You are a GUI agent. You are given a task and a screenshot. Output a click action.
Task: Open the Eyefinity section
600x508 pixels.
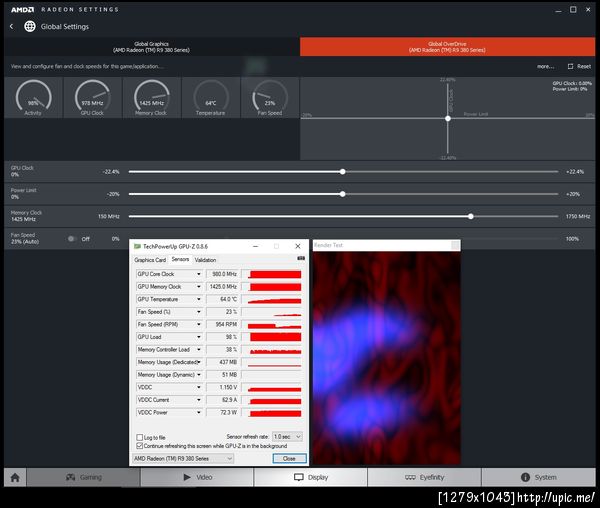(x=424, y=477)
